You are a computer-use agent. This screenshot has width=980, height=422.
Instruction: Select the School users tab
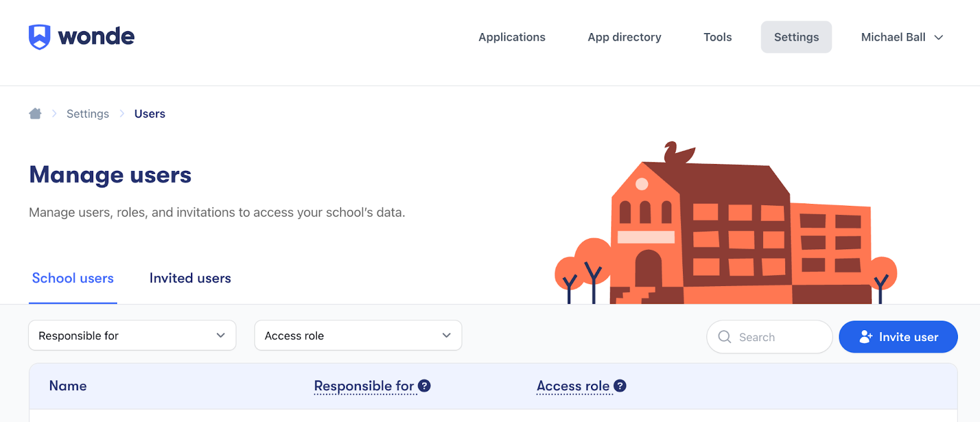(73, 279)
